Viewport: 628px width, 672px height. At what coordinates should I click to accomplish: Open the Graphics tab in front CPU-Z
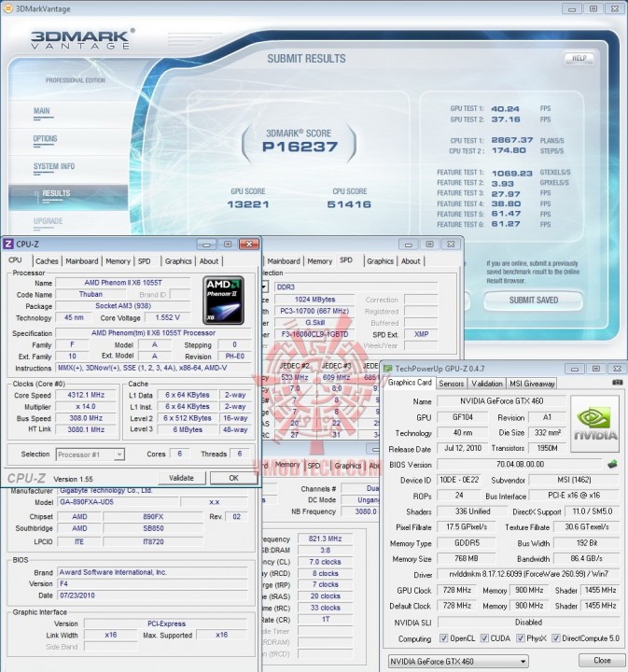(x=178, y=261)
